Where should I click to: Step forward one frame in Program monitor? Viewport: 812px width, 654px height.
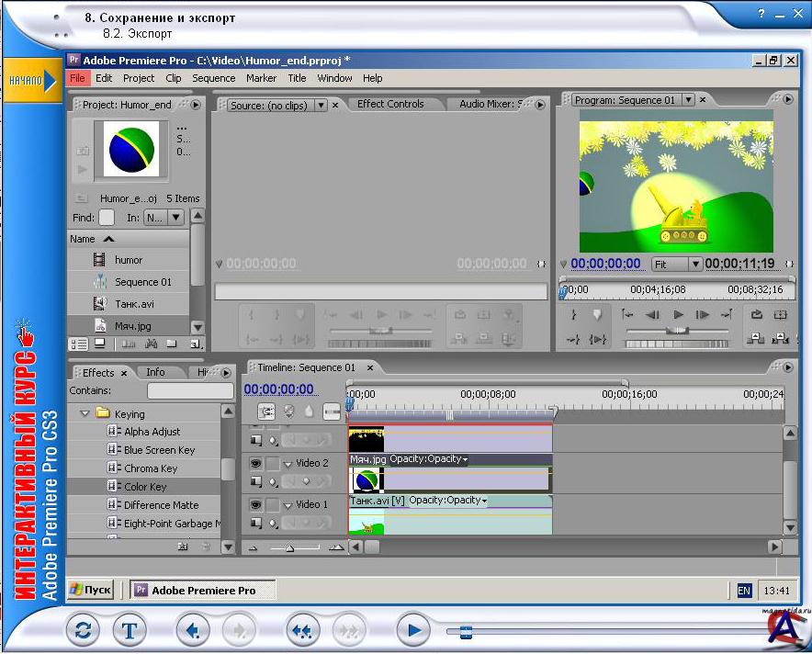tap(703, 314)
